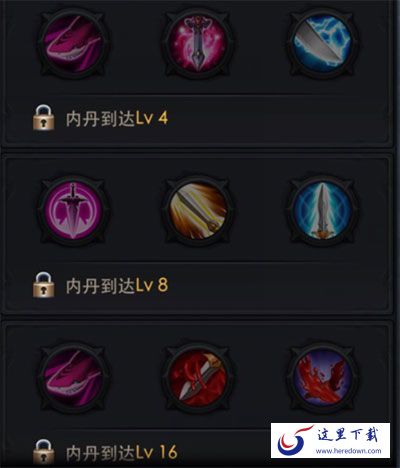This screenshot has width=400, height=468.
Task: Pick the blue lightning blade skill icon
Action: [322, 44]
